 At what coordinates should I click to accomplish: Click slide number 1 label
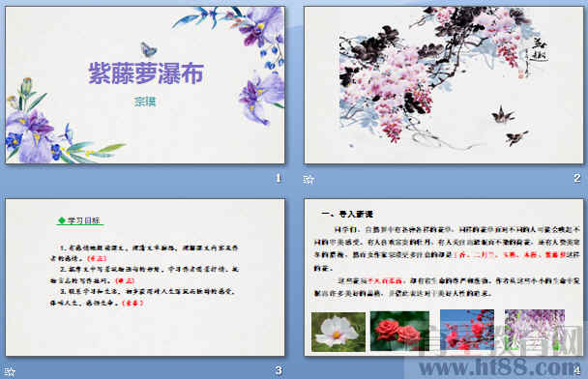click(x=279, y=178)
